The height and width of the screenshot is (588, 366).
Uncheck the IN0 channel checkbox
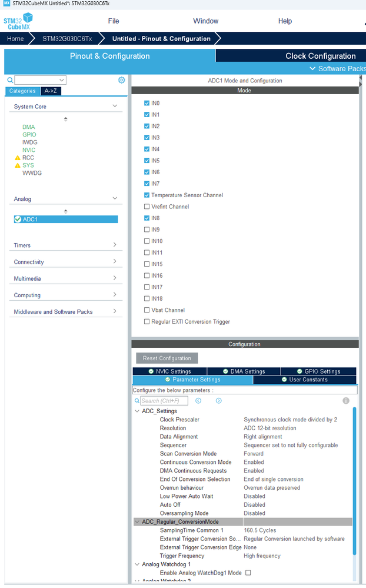147,103
